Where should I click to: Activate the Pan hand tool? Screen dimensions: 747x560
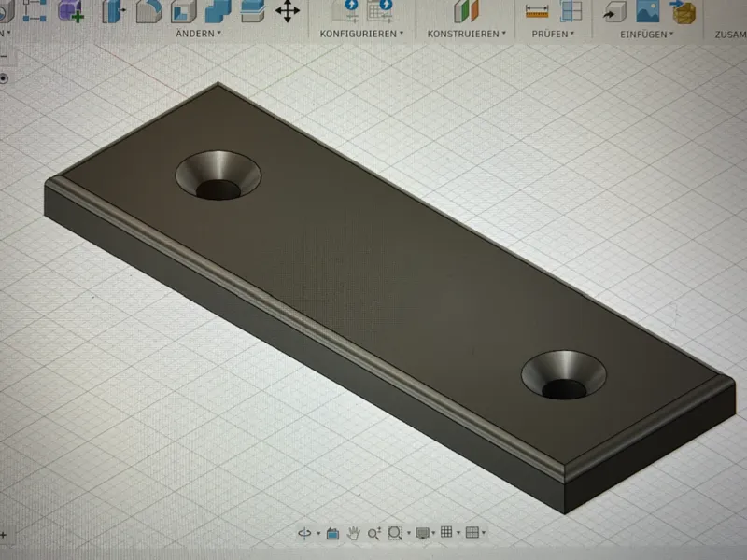(353, 533)
